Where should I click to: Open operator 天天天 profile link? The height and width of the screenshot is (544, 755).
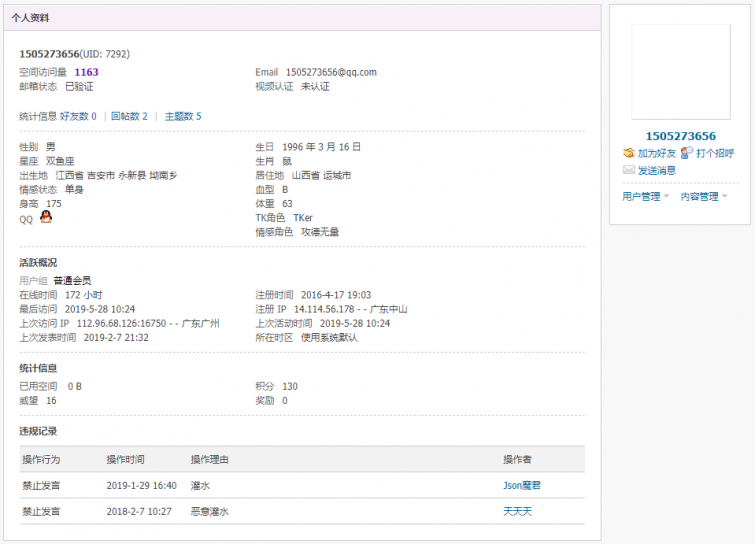517,511
